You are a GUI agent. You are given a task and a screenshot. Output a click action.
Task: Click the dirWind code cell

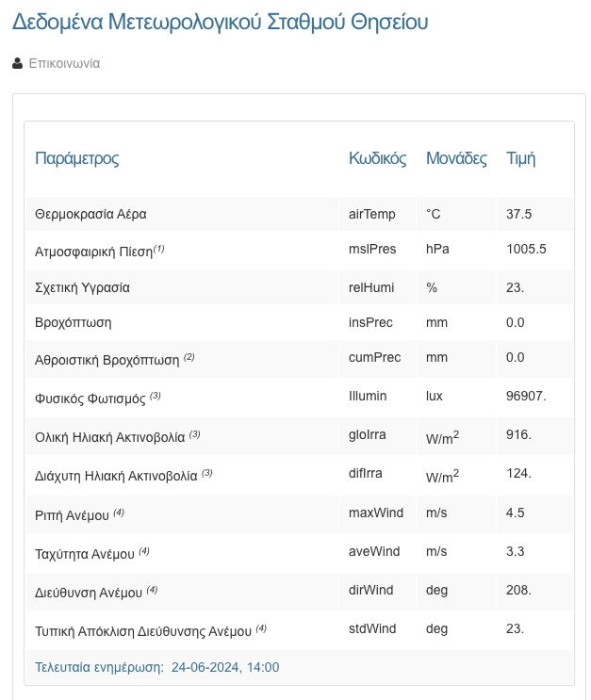370,590
